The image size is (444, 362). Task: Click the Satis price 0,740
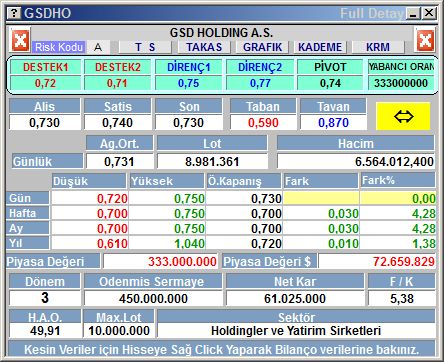(118, 123)
